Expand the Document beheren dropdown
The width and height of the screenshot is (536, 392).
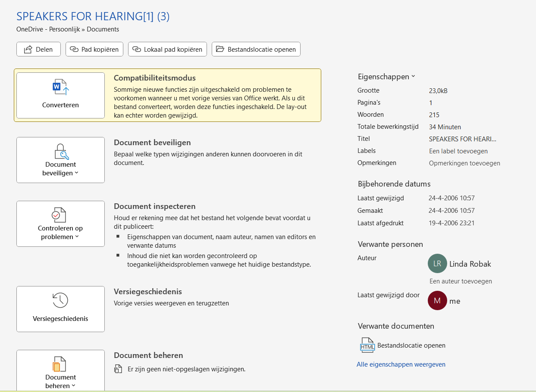(60, 382)
